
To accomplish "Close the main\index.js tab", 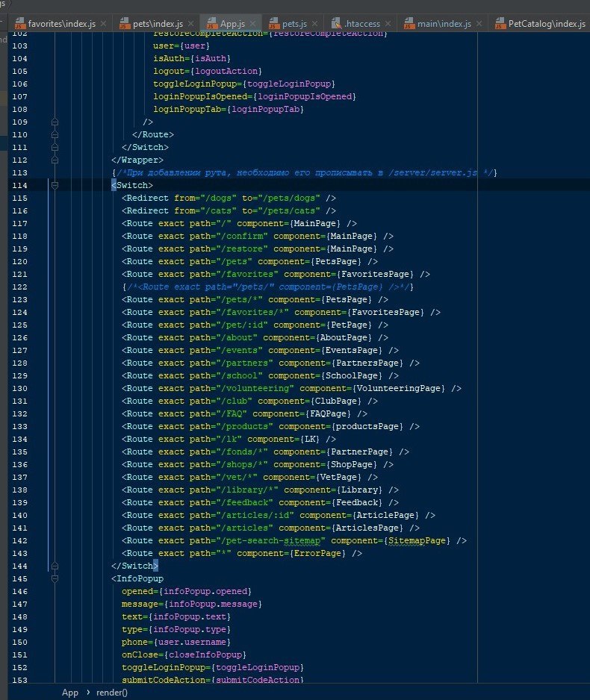I will [x=479, y=24].
